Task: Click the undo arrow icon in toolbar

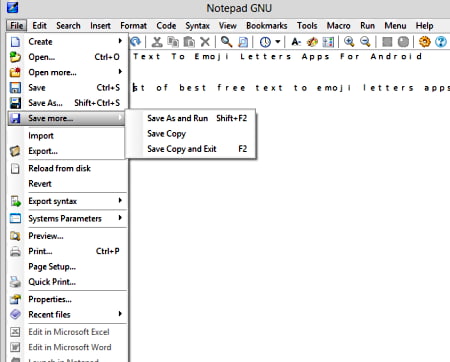Action: click(135, 42)
